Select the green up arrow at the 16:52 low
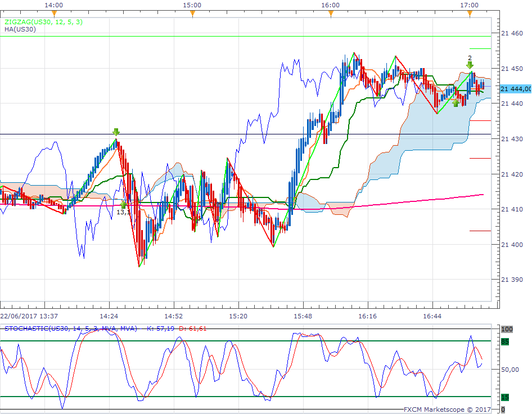 [x=456, y=102]
